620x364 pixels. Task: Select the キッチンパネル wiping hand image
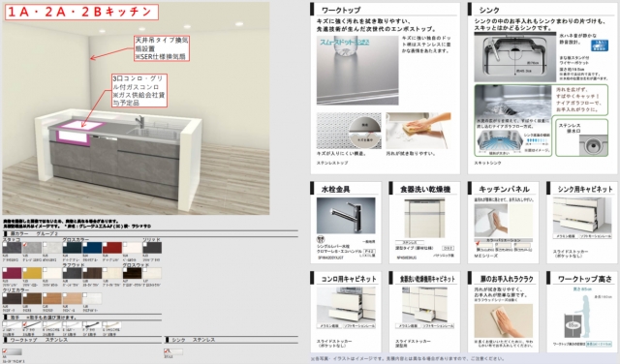[x=491, y=221]
